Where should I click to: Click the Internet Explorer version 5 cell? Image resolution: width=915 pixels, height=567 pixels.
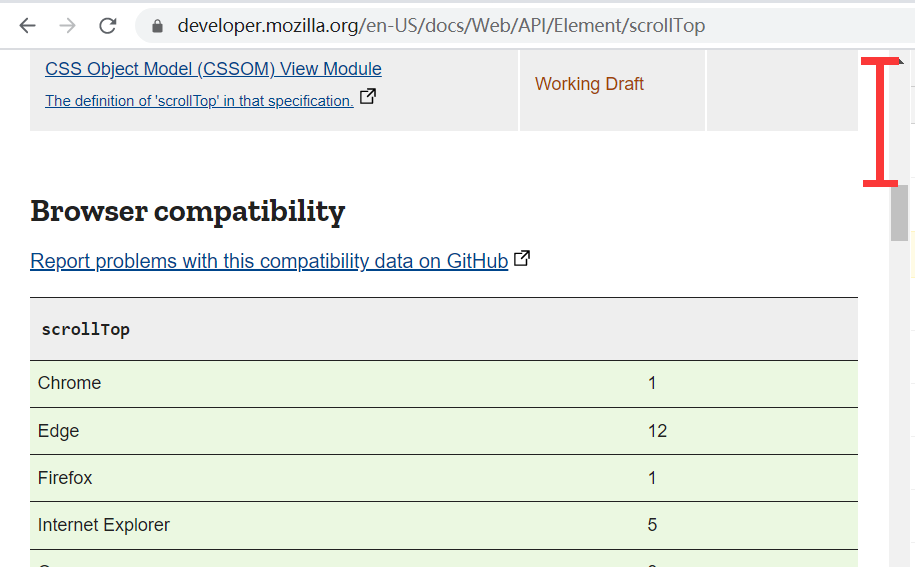click(652, 525)
